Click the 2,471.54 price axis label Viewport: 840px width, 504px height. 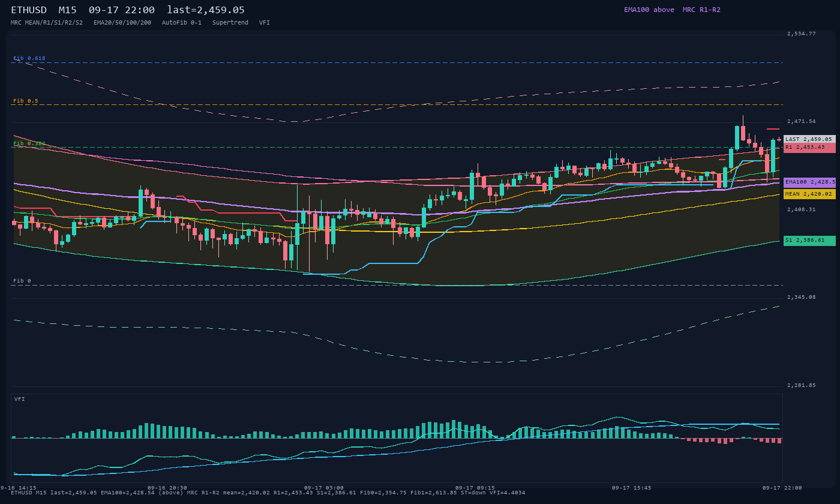click(x=802, y=121)
